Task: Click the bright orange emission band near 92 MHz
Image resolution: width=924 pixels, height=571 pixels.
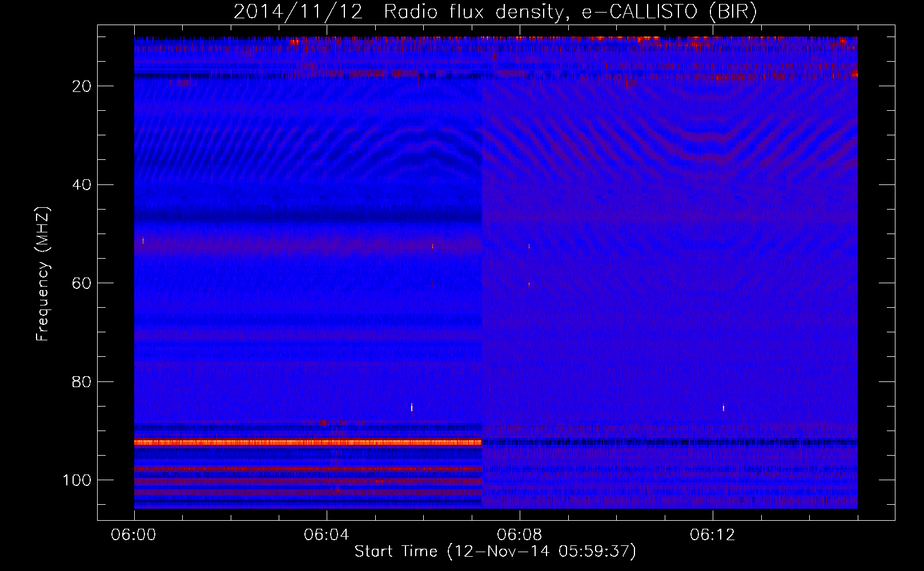Action: (308, 442)
